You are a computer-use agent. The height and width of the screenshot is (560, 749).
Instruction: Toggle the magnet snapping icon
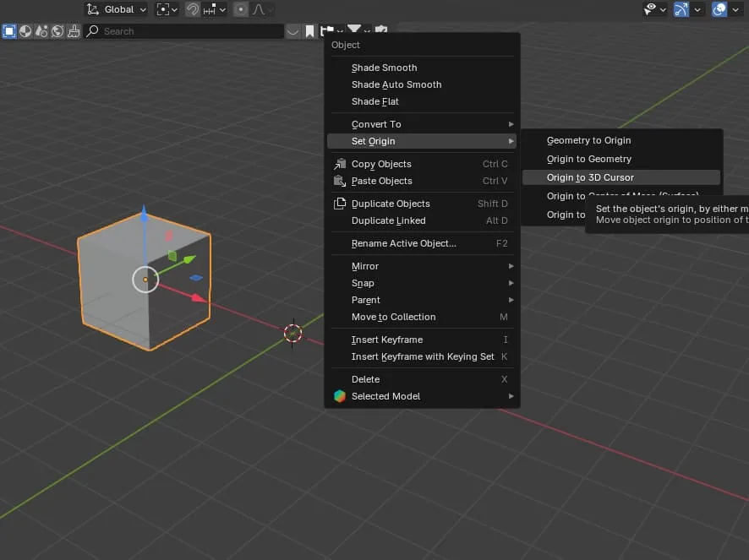(x=193, y=9)
